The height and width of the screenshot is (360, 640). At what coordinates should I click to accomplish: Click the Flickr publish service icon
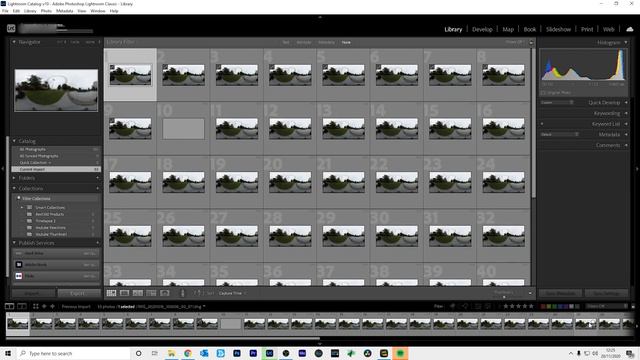click(19, 276)
